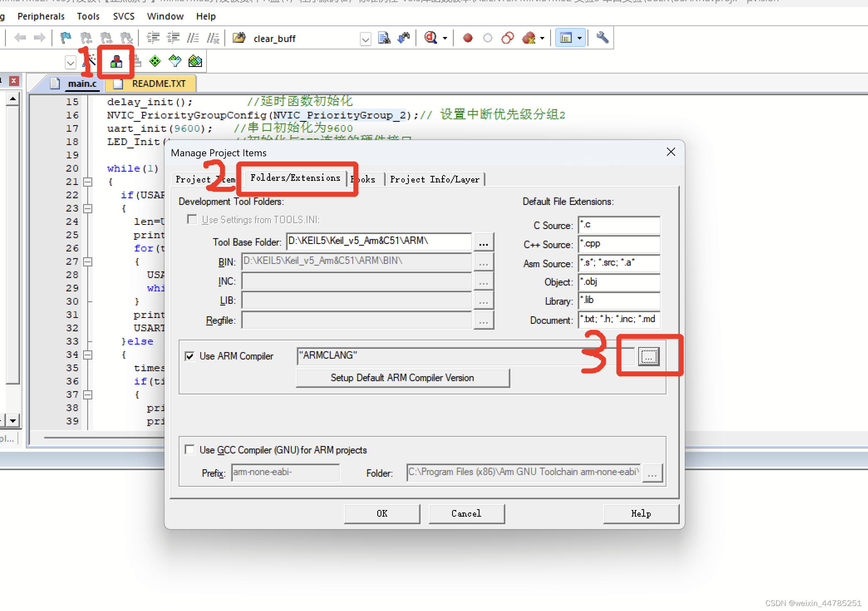Viewport: 868px width, 611px height.
Task: Click Uncomment selection icon
Action: pyautogui.click(x=213, y=38)
